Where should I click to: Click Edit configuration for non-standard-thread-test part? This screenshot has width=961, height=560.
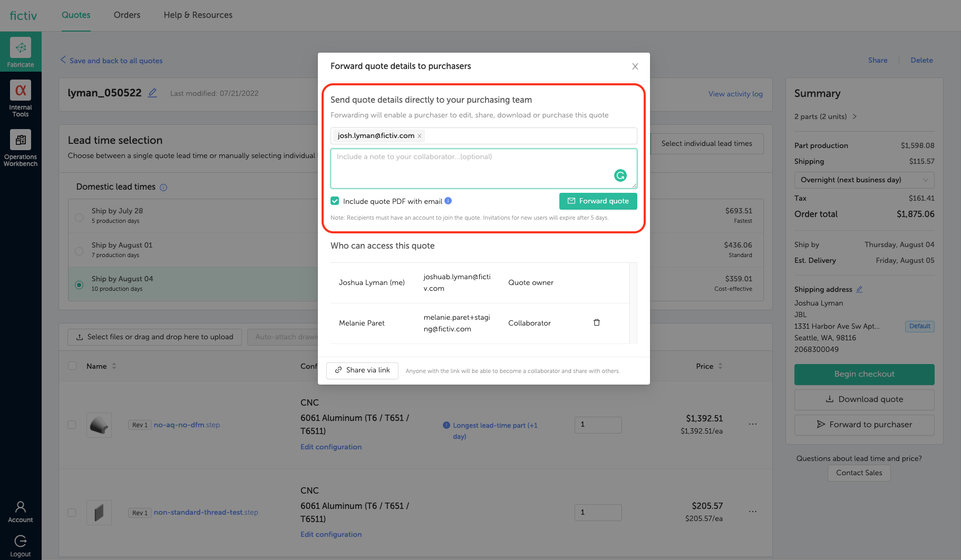pyautogui.click(x=331, y=534)
